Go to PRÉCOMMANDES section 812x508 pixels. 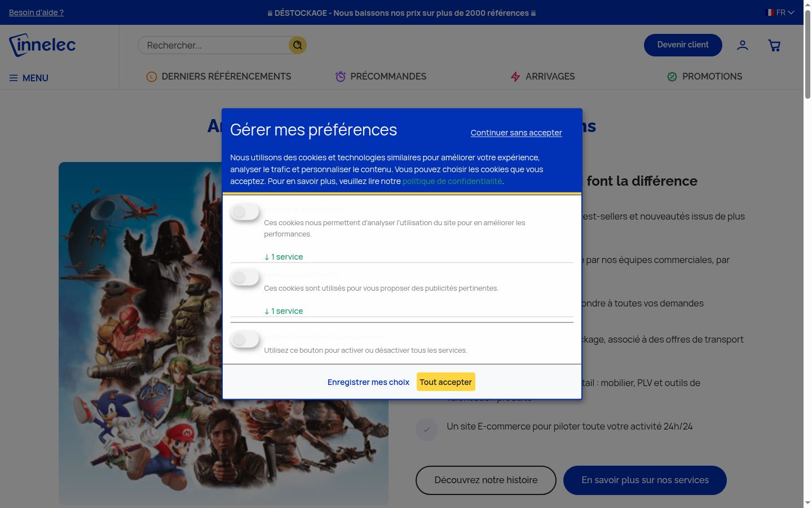coord(381,77)
